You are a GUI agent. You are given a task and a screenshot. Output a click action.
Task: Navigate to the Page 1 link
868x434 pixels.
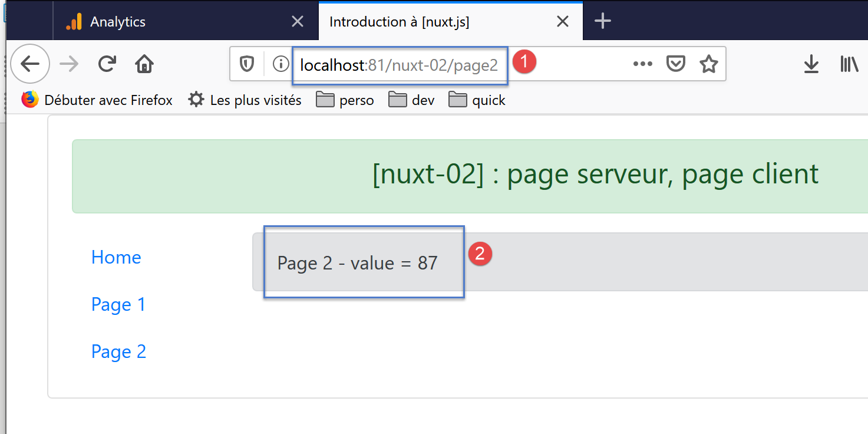[118, 304]
